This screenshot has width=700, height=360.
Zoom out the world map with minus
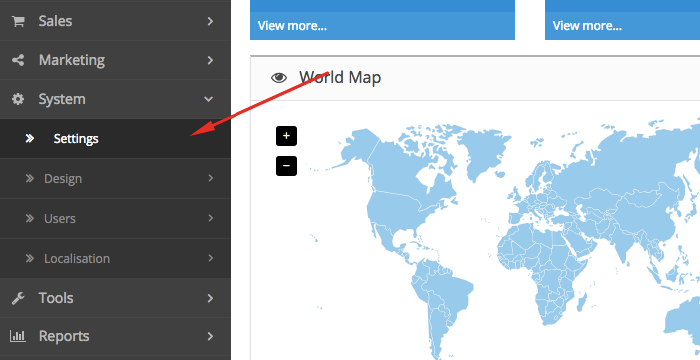pyautogui.click(x=286, y=166)
